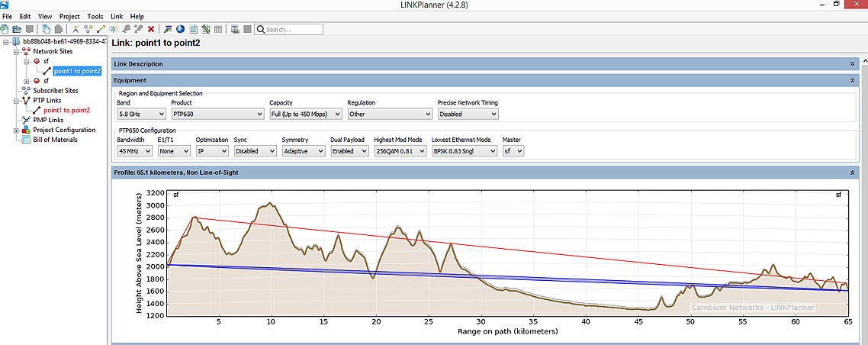Image resolution: width=868 pixels, height=345 pixels.
Task: Click the gray Save Project toolbar icon
Action: 29,29
